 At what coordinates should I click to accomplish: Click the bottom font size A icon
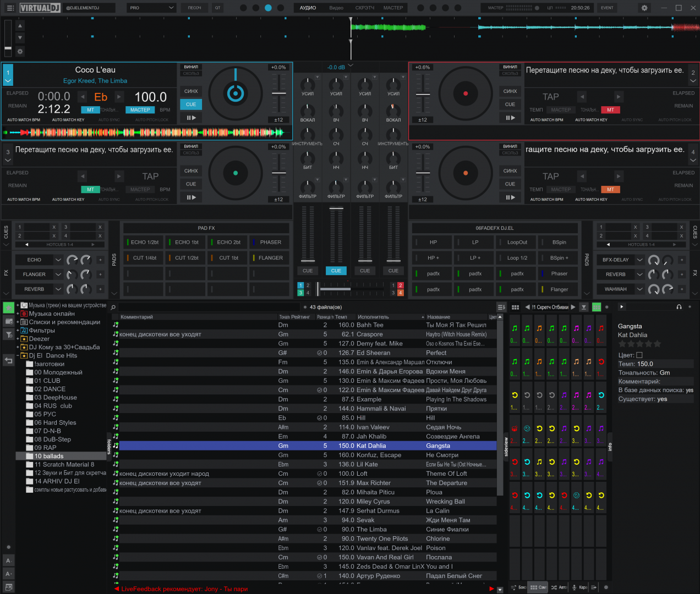[x=9, y=574]
